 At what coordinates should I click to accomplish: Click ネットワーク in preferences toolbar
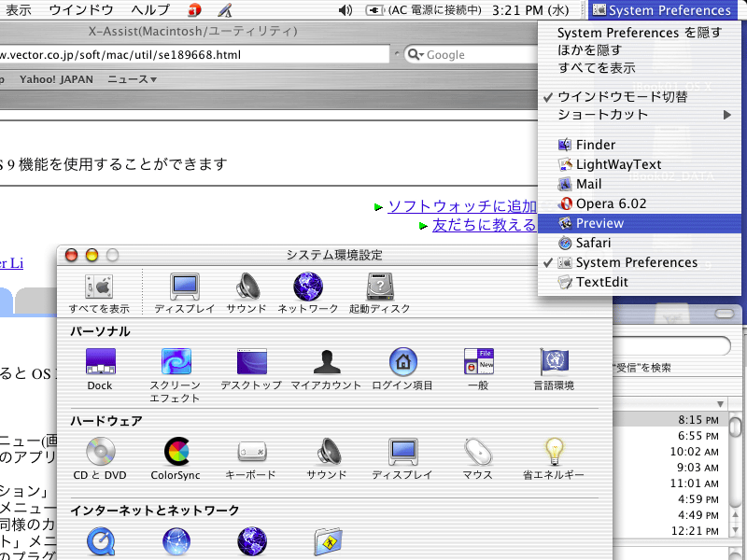coord(308,293)
